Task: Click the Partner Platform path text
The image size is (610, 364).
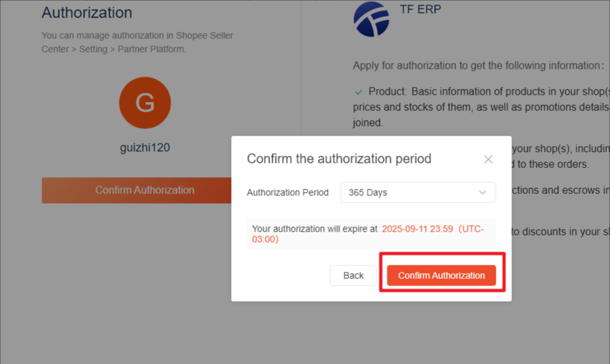Action: pos(152,49)
